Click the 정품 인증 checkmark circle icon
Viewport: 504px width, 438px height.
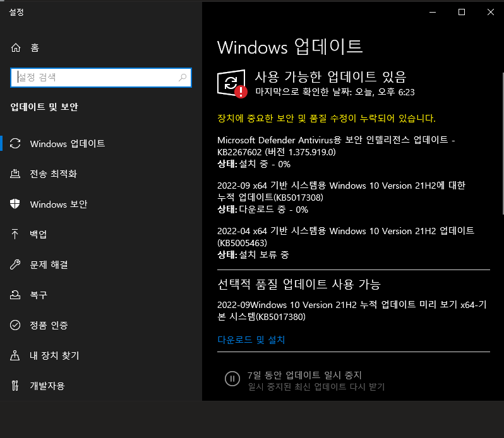point(15,325)
